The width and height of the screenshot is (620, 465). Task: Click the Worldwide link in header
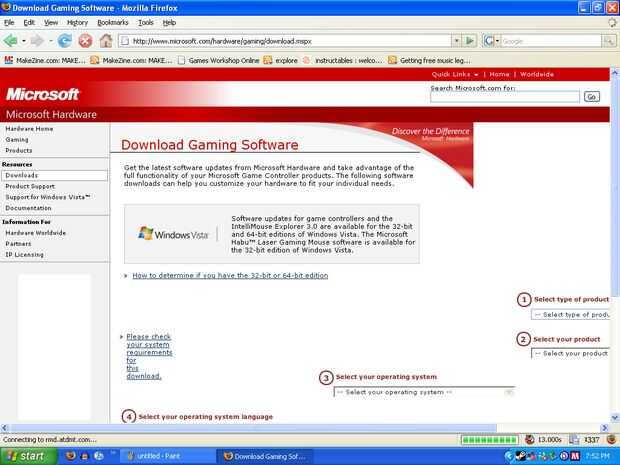(x=537, y=74)
